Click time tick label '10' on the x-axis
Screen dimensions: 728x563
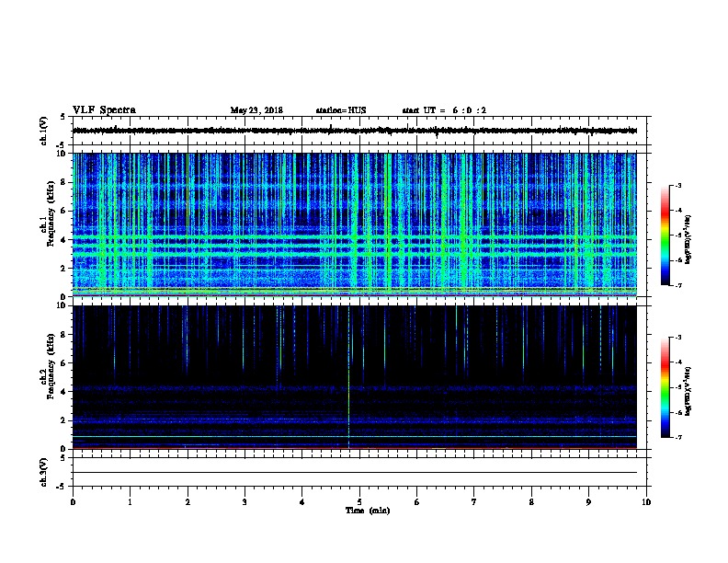646,501
